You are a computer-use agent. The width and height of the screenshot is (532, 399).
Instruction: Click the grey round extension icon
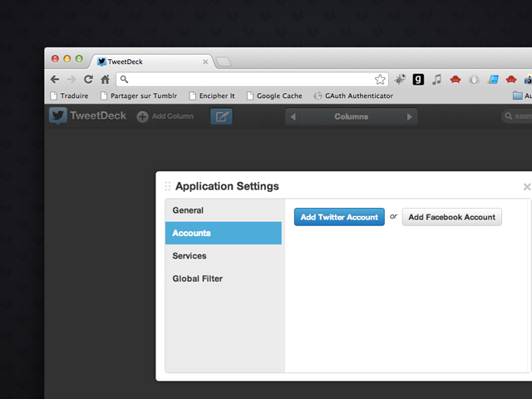[x=474, y=80]
